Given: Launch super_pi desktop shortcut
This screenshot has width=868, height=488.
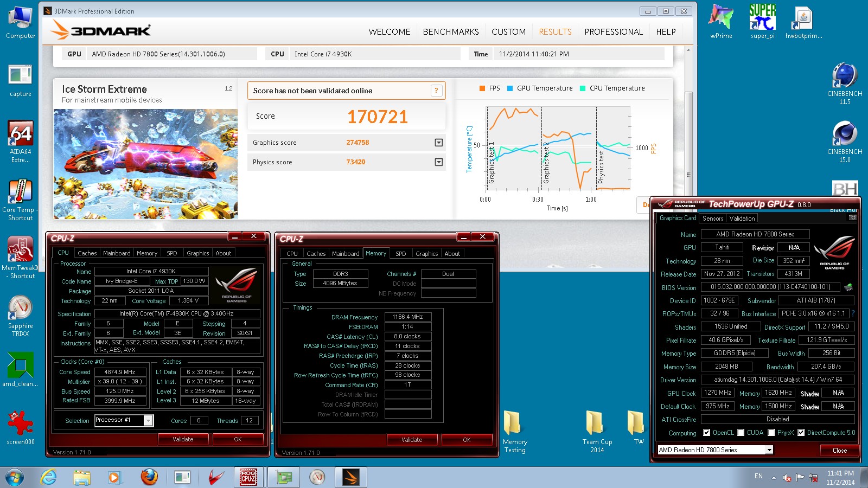Looking at the screenshot, I should pyautogui.click(x=762, y=22).
